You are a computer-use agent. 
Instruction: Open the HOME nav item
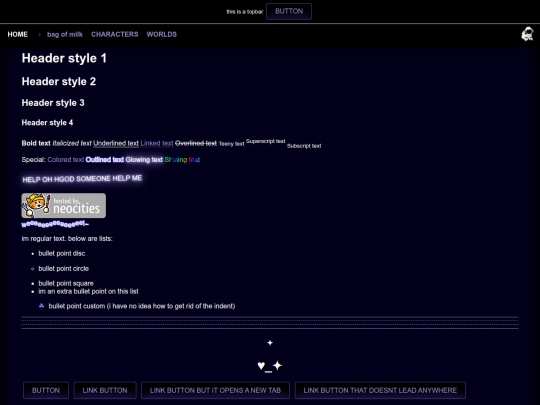point(18,34)
